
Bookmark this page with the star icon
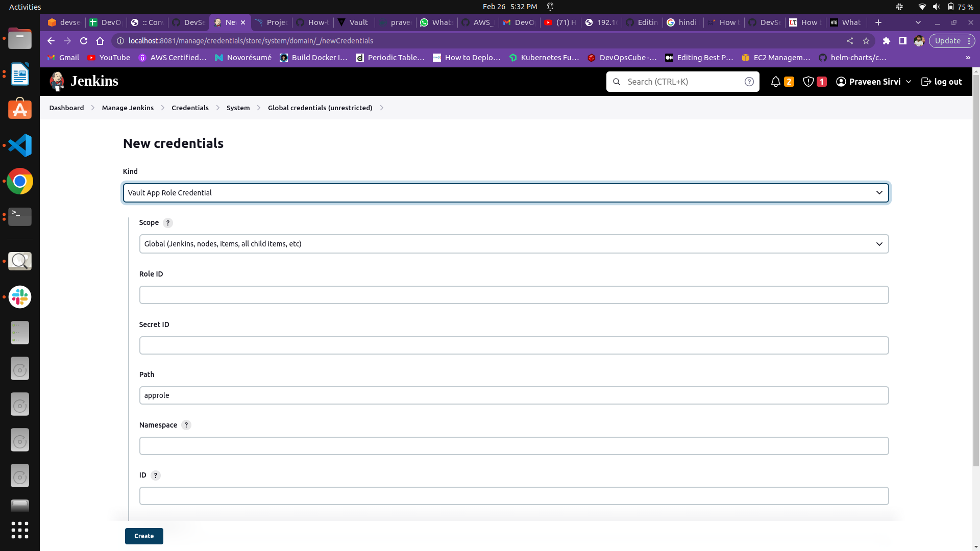[x=866, y=41]
